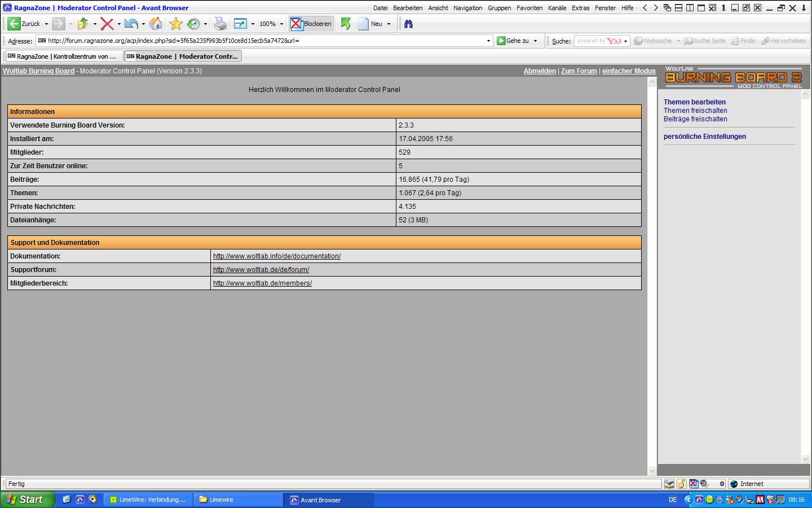This screenshot has width=812, height=508.
Task: Toggle the Blockieren popup blocker button
Action: tap(311, 24)
